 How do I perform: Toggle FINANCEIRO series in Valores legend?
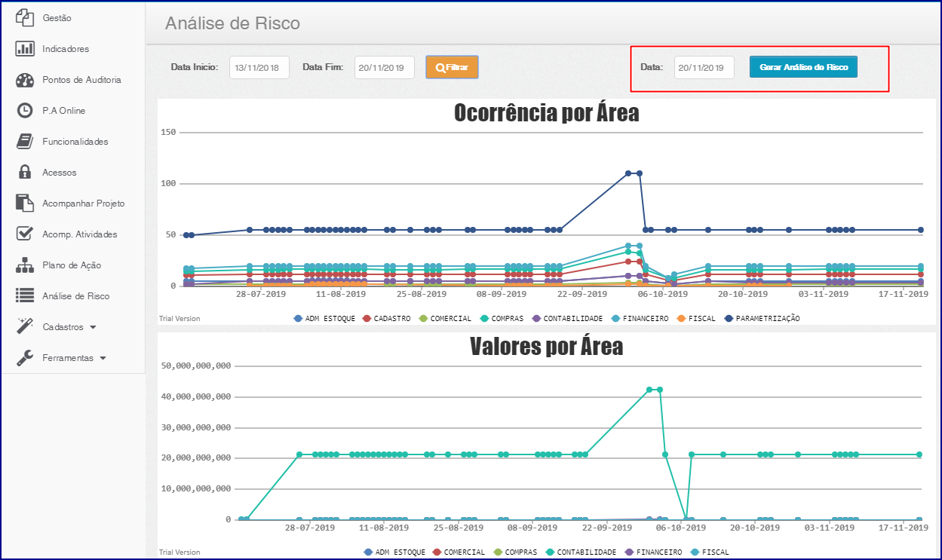[652, 552]
